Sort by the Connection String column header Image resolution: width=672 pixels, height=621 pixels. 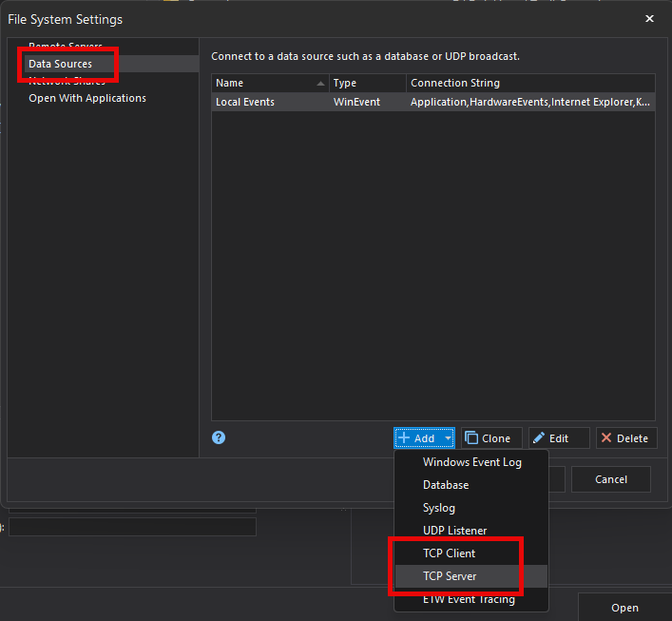click(x=530, y=83)
